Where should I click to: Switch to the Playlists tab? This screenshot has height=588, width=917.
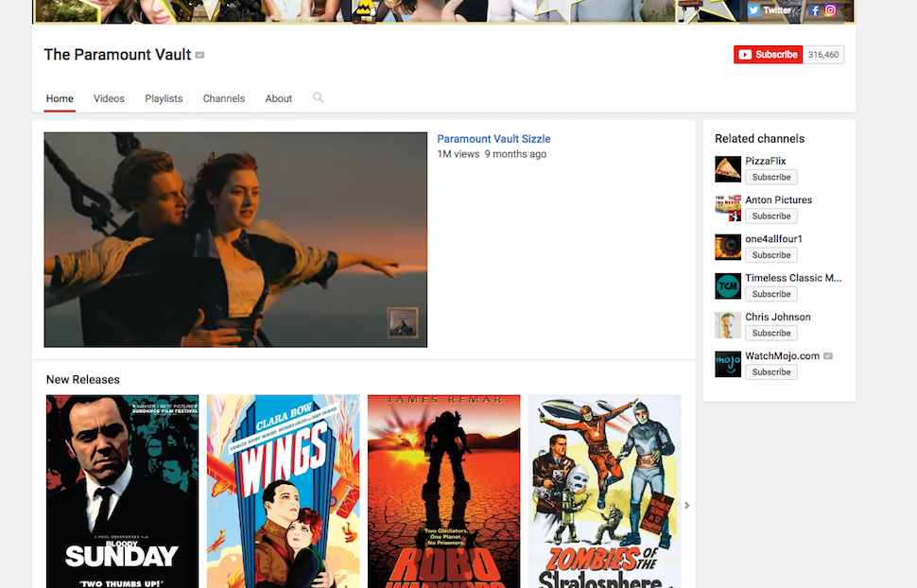pos(164,99)
